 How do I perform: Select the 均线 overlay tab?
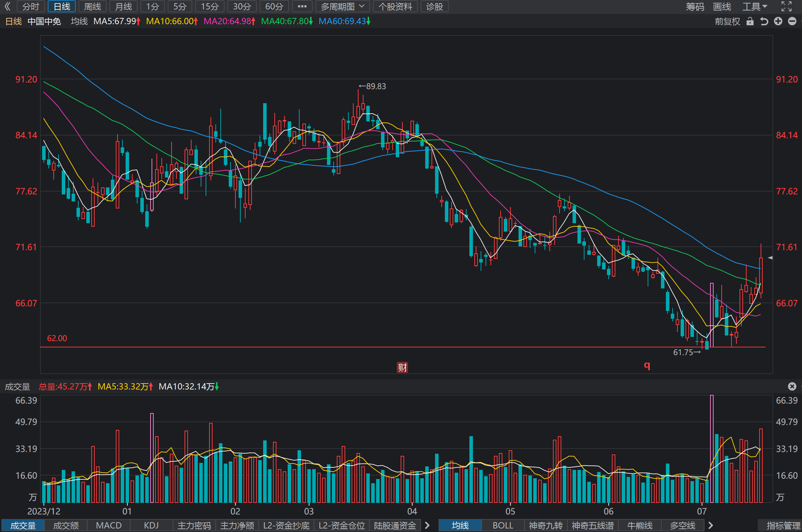coord(460,525)
